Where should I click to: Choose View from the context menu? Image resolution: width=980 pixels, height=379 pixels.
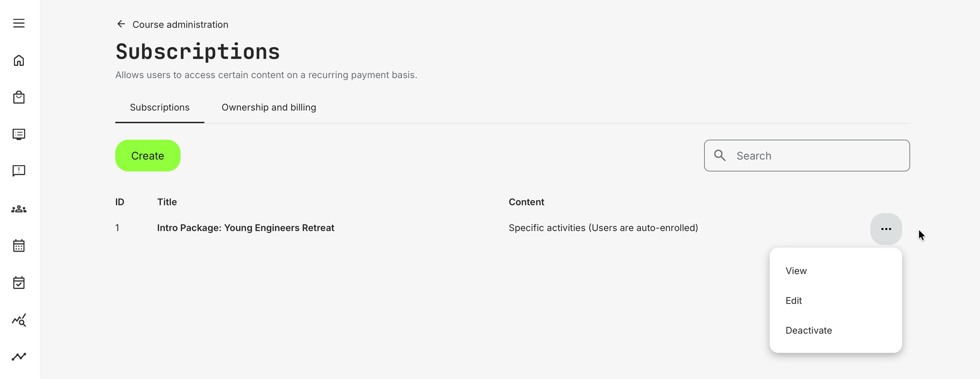796,271
